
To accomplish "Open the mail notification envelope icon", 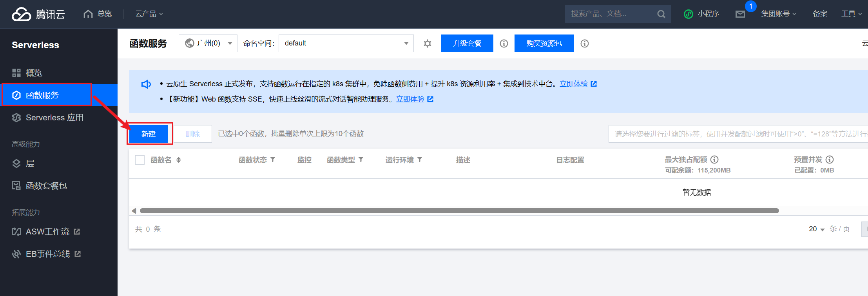I will pos(740,15).
